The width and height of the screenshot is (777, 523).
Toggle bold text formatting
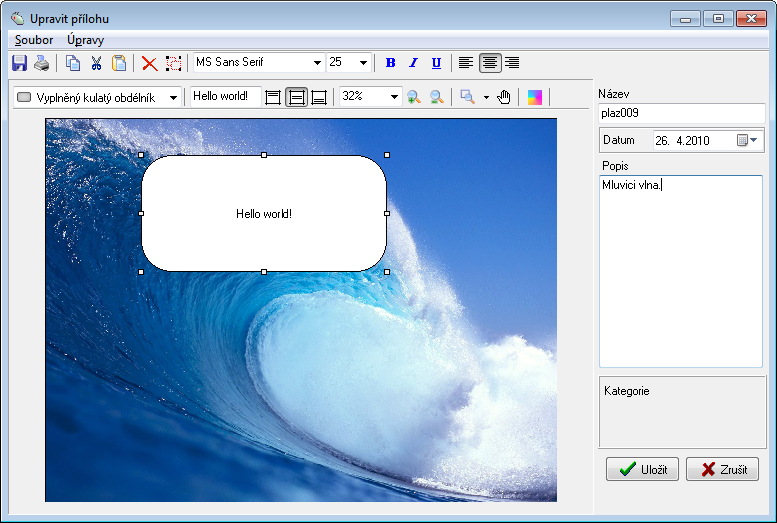pos(390,63)
